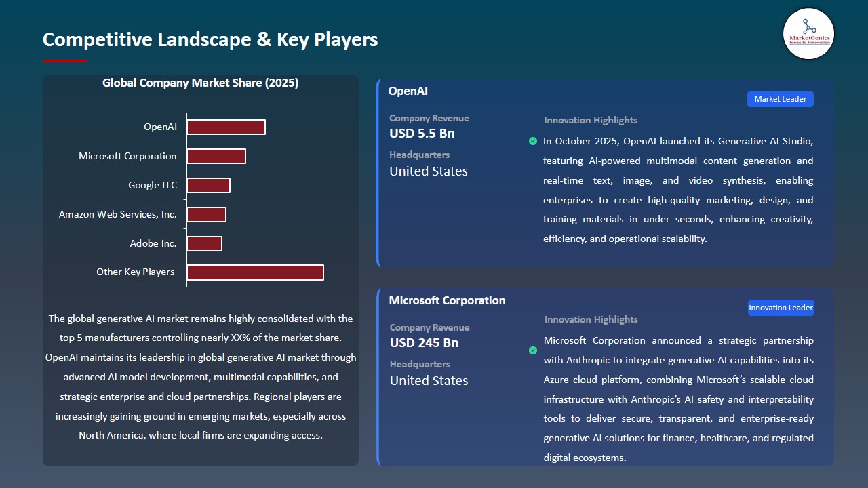The width and height of the screenshot is (868, 488).
Task: Click Company Revenue label in OpenAI card
Action: click(429, 118)
